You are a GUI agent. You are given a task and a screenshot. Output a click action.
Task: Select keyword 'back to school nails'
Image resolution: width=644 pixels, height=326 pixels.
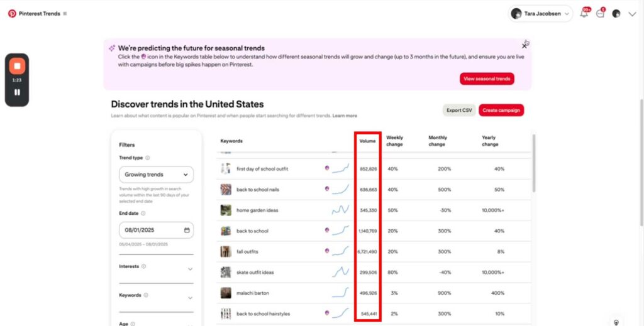(x=257, y=190)
